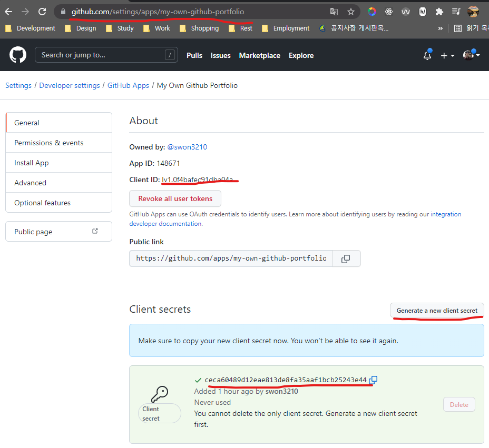
Task: Click the Search or jump to field
Action: 106,55
